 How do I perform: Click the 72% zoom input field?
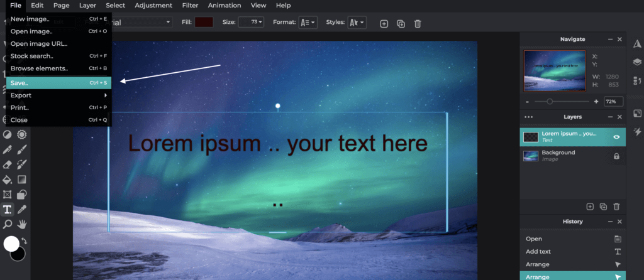(x=613, y=101)
